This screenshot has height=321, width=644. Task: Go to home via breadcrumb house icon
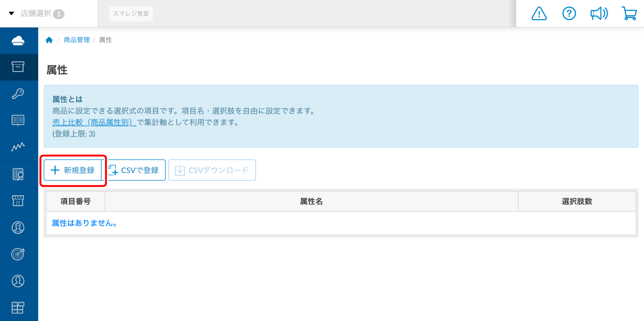pyautogui.click(x=49, y=40)
